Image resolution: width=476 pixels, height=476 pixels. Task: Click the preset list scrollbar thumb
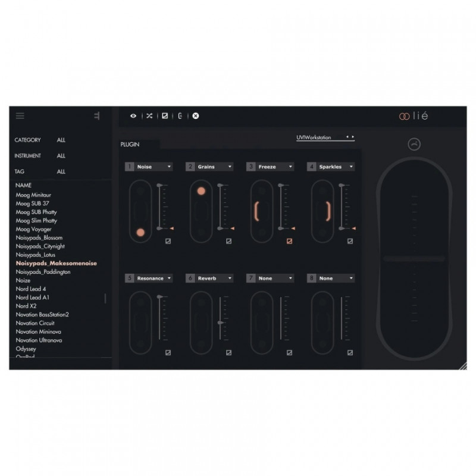pos(105,298)
